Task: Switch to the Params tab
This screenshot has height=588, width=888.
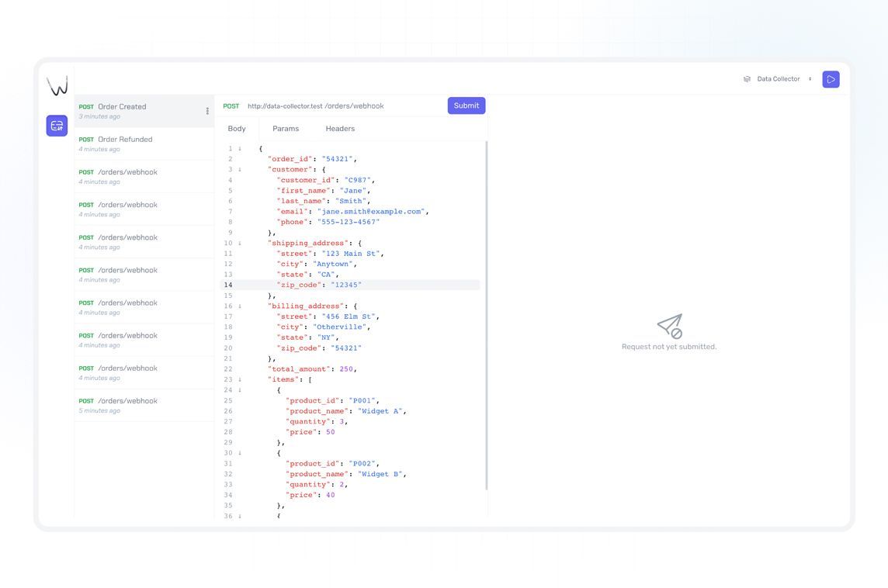Action: 286,129
